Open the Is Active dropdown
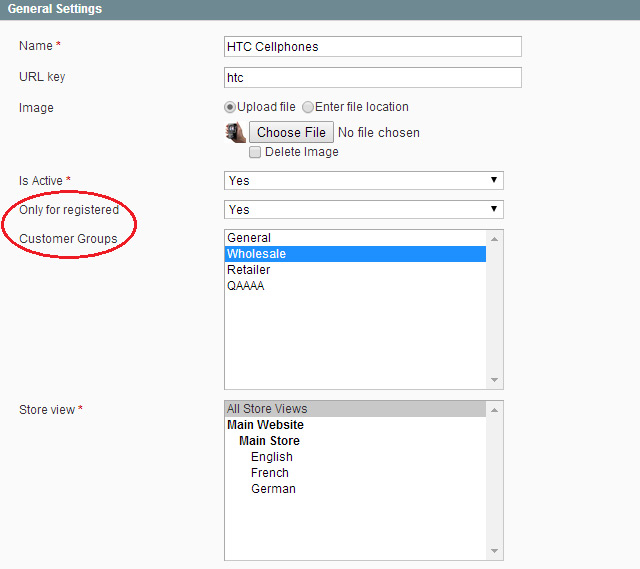This screenshot has width=640, height=569. (x=364, y=180)
